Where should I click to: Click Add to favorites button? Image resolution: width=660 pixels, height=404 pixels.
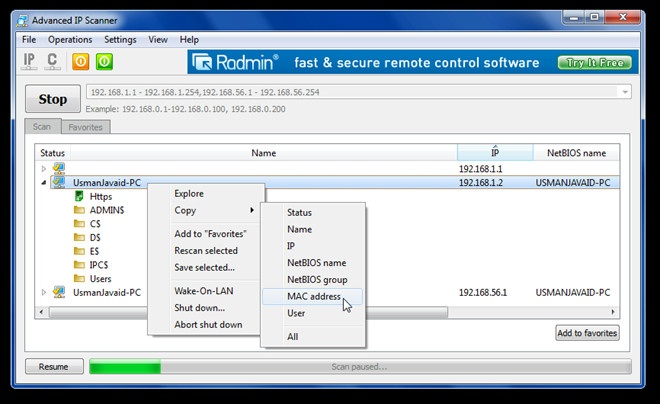pos(587,333)
